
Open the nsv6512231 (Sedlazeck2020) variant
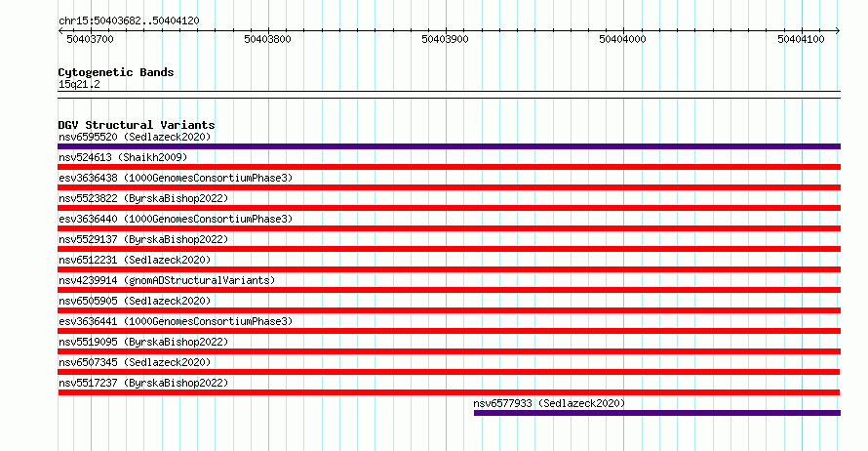[x=135, y=260]
